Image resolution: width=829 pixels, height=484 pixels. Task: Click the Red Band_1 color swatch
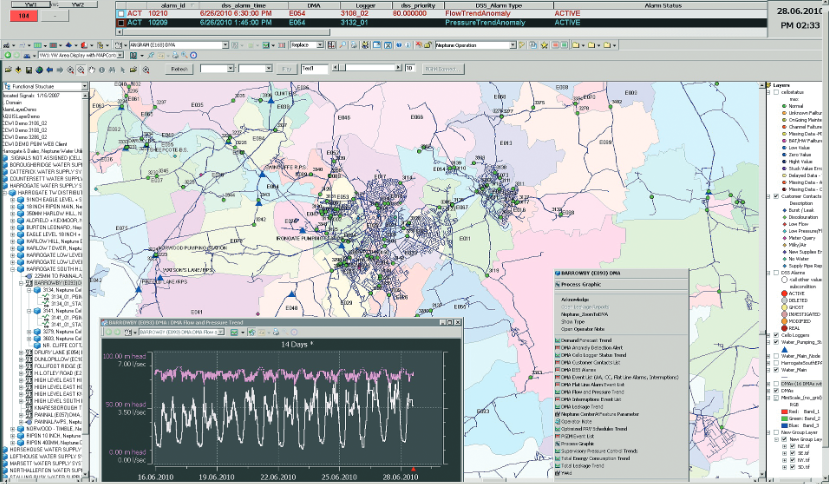click(x=785, y=412)
